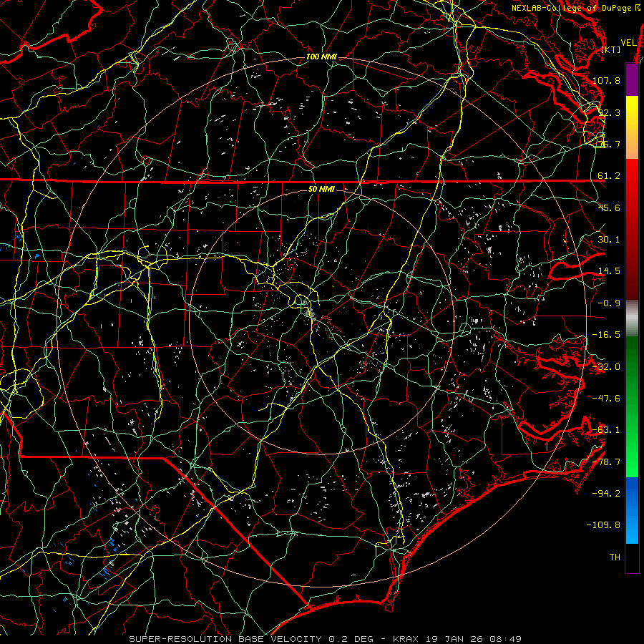Select the 14.5 velocity scale label

(x=609, y=271)
